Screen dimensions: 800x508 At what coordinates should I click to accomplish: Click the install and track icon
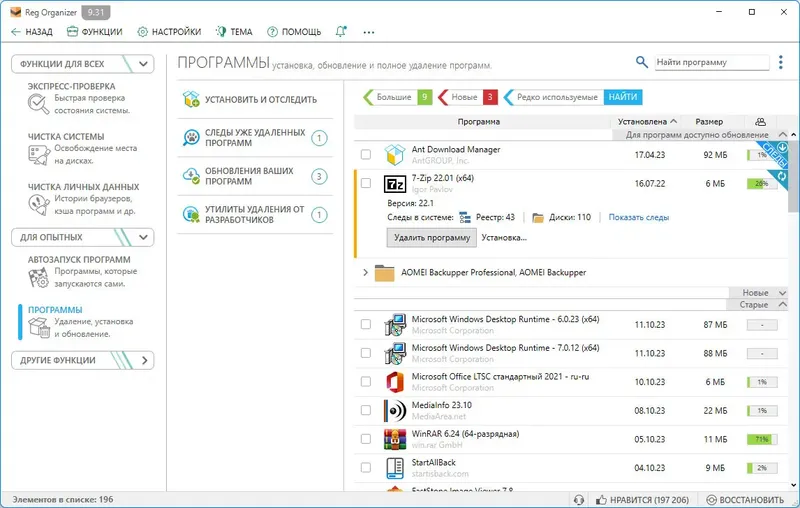point(191,99)
